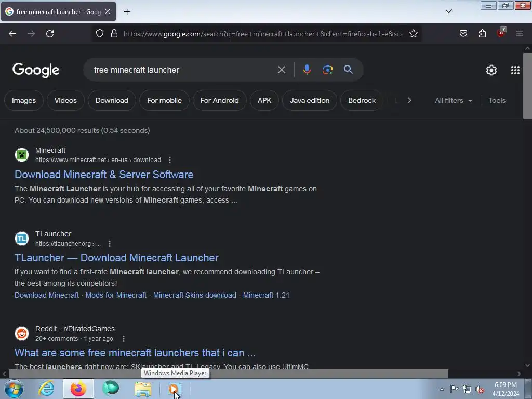Select the free minecraft launcher tab
Screen dimensions: 532x399
tap(58, 11)
